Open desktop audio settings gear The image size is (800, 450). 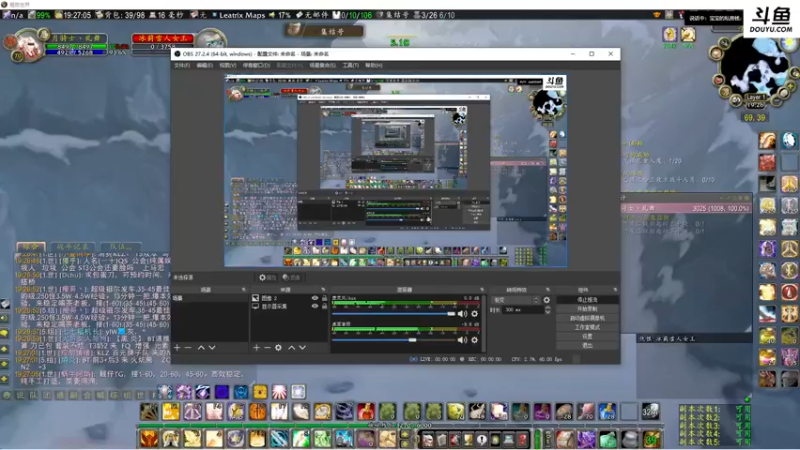[474, 340]
